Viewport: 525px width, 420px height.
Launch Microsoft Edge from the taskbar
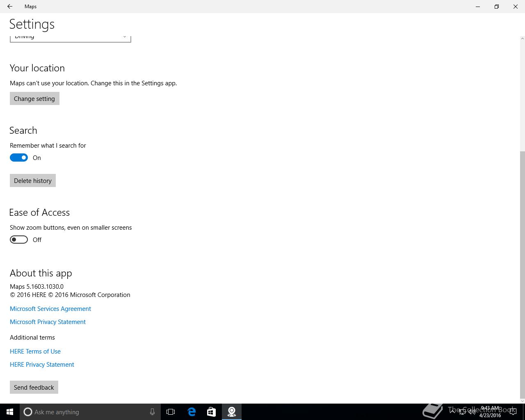coord(192,412)
